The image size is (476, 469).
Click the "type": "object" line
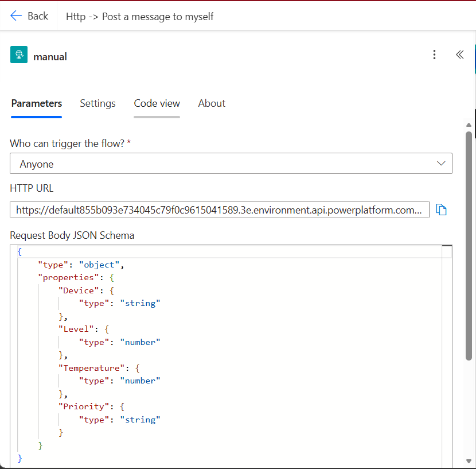(x=81, y=265)
